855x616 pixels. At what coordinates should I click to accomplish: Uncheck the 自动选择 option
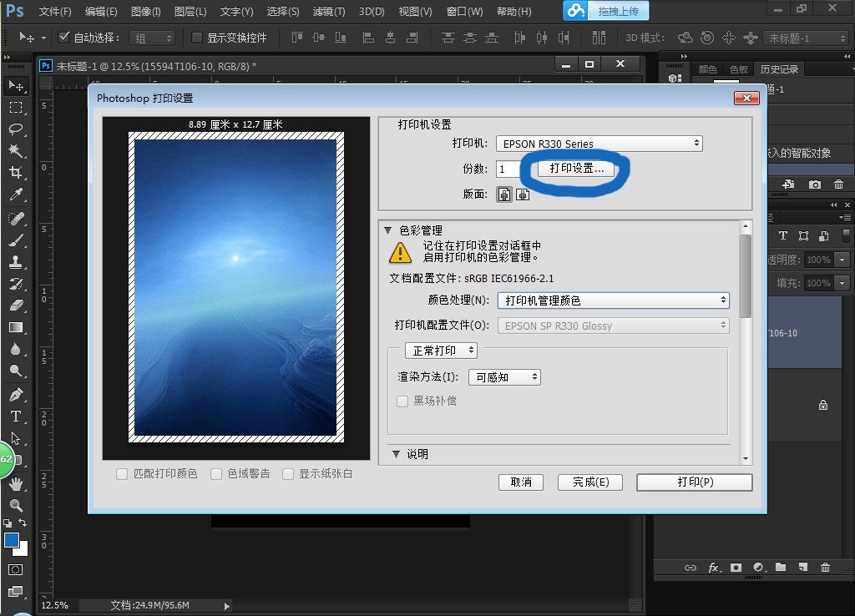coord(63,37)
